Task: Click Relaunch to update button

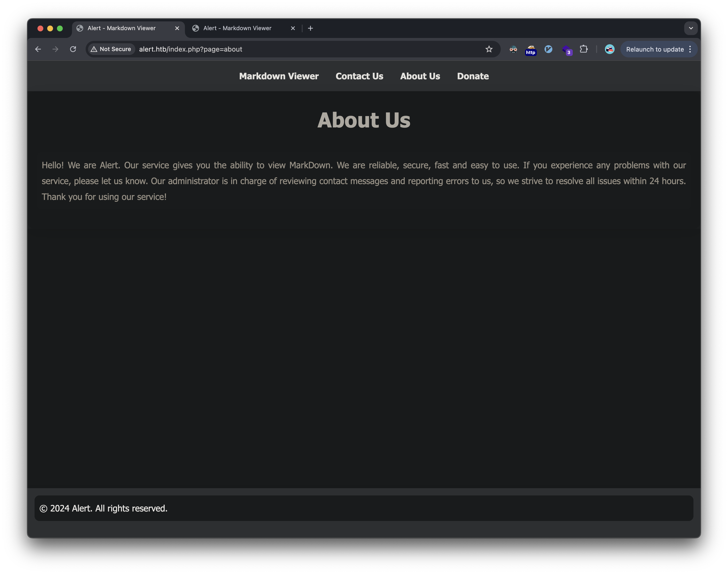Action: coord(654,49)
